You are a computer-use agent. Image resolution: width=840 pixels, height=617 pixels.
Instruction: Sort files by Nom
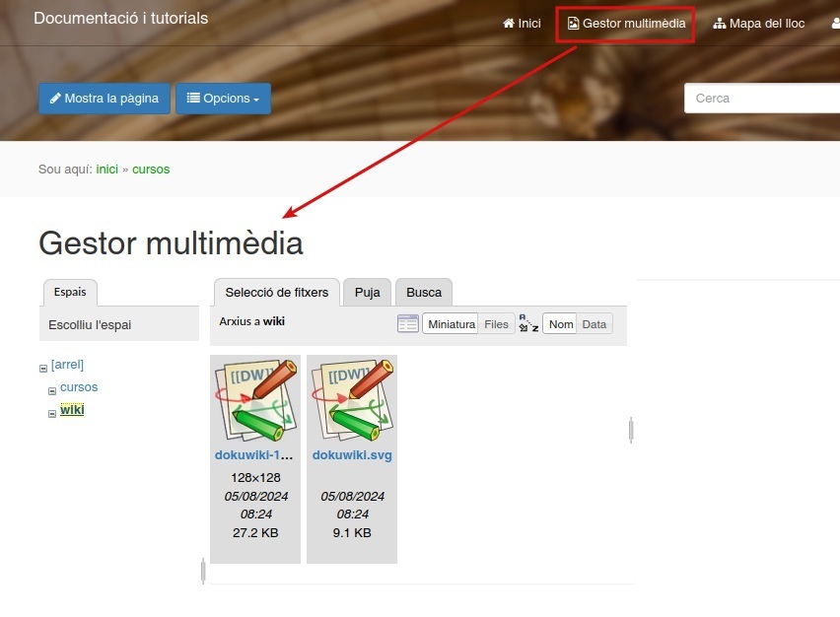point(560,324)
